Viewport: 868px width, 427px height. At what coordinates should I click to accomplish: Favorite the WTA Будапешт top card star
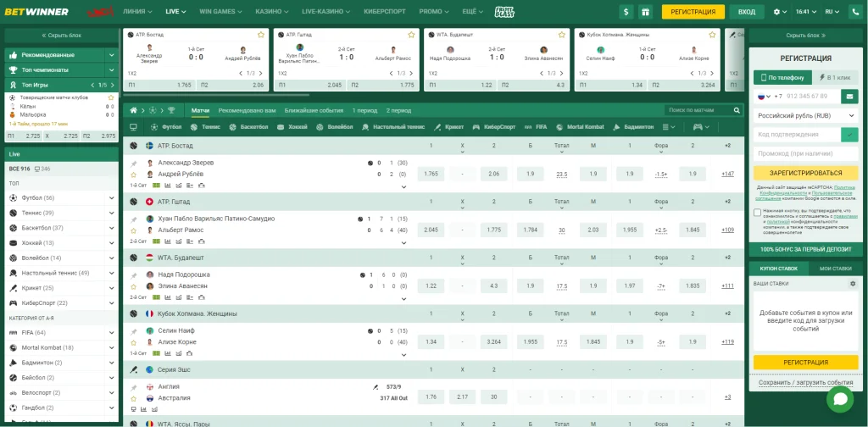(x=562, y=34)
